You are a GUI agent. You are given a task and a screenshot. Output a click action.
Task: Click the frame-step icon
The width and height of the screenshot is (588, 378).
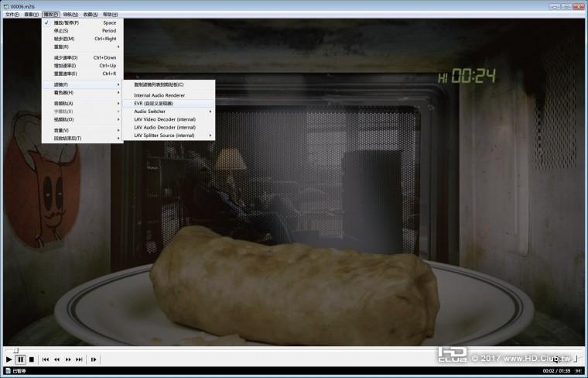coord(94,359)
